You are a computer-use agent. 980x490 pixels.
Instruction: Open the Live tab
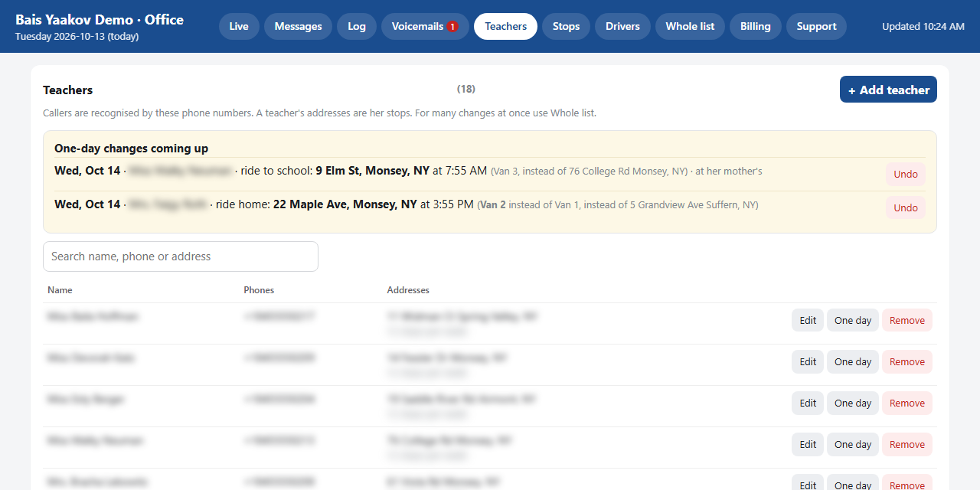(239, 26)
